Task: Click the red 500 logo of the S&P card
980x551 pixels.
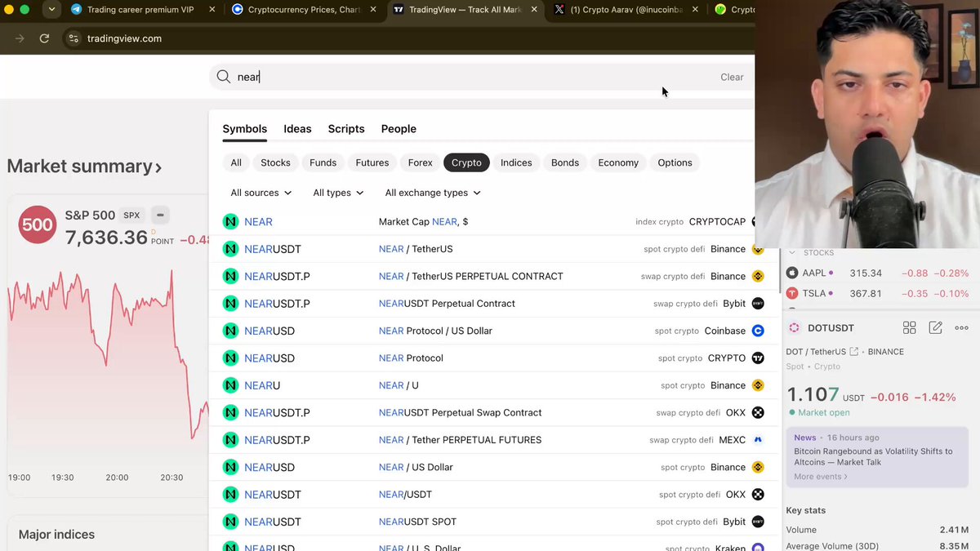Action: coord(37,225)
